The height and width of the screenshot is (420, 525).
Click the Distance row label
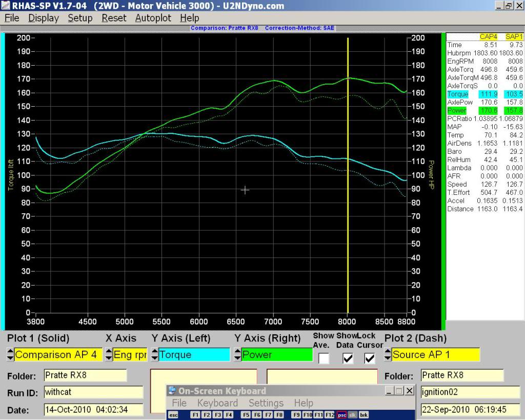[x=460, y=209]
